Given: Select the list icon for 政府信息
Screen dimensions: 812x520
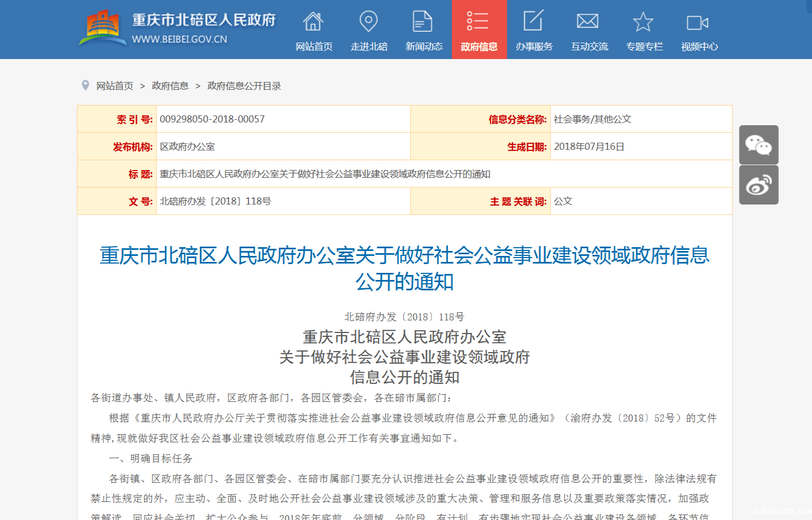Looking at the screenshot, I should tap(478, 21).
